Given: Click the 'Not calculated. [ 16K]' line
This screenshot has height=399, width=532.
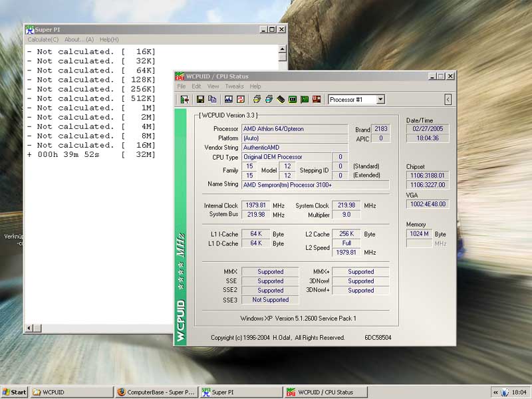Looking at the screenshot, I should click(x=91, y=52).
